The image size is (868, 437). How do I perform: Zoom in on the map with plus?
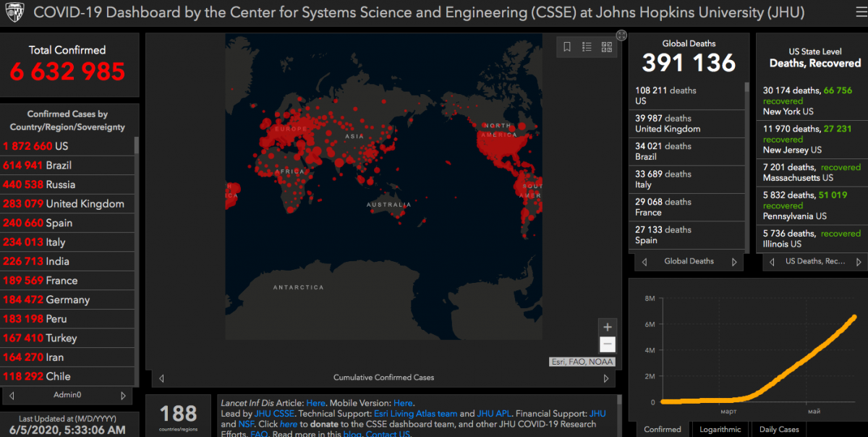coord(608,326)
